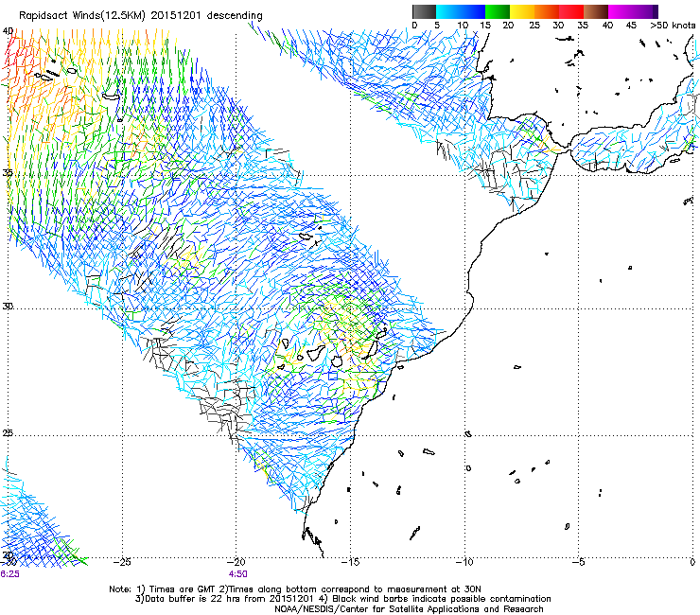Select the orange 25-30 knots color segment
Screen dimensions: 700x615
[547, 11]
